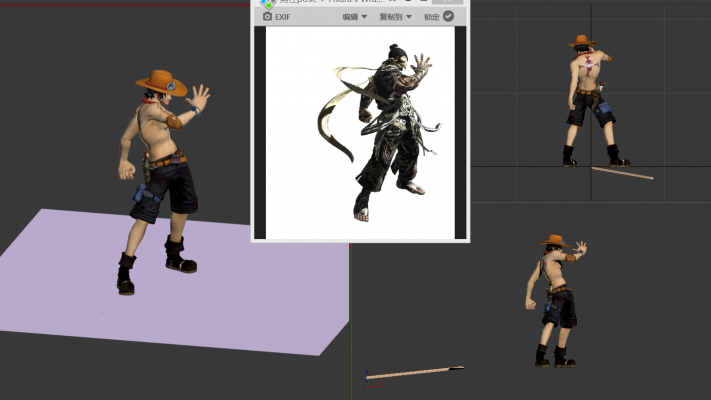Image resolution: width=711 pixels, height=400 pixels.
Task: Click the blue pouch on the character's leg
Action: [146, 206]
